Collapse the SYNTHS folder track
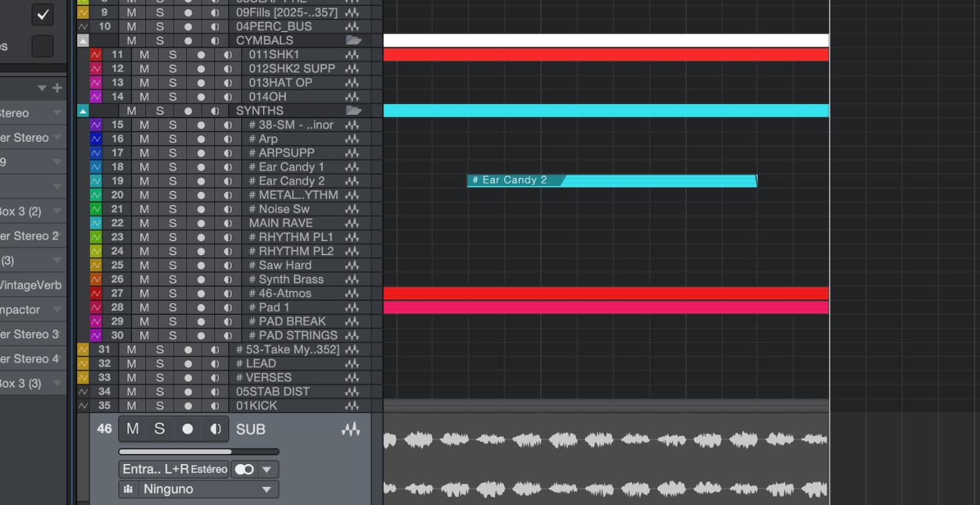This screenshot has height=505, width=980. pyautogui.click(x=83, y=110)
